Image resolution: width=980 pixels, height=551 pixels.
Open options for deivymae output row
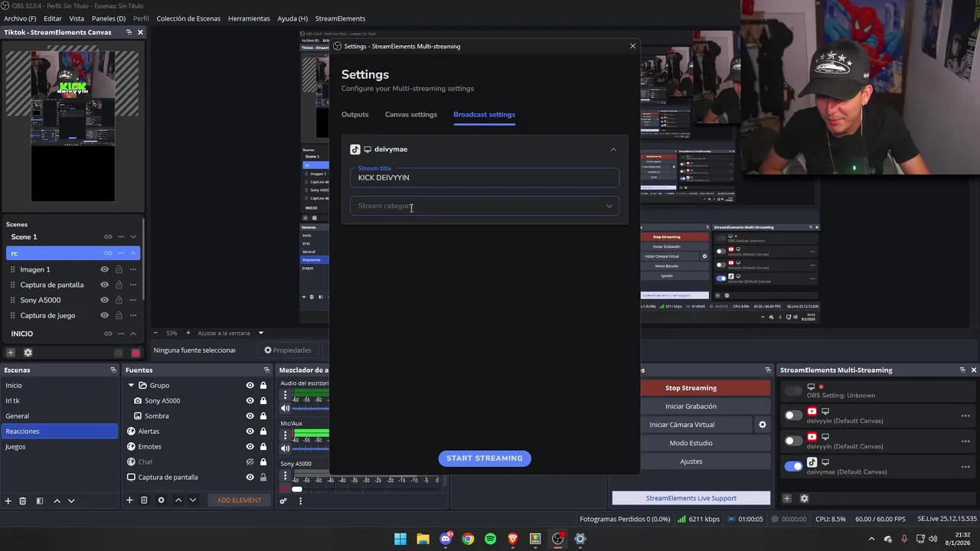965,467
